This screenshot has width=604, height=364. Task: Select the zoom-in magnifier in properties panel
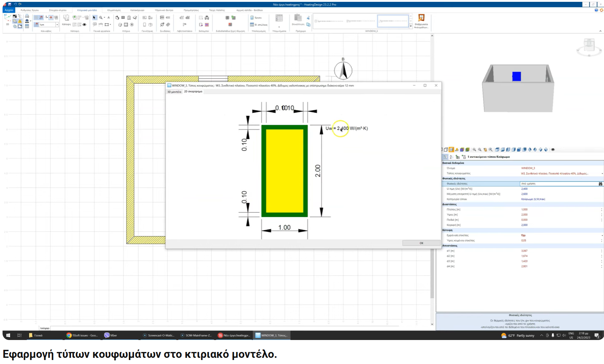(x=474, y=149)
